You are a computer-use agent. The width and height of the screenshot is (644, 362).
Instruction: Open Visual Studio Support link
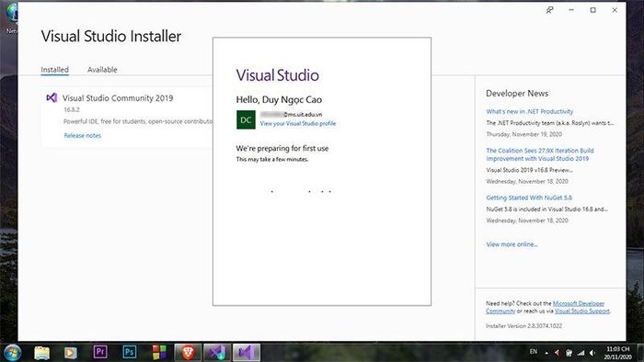(582, 311)
